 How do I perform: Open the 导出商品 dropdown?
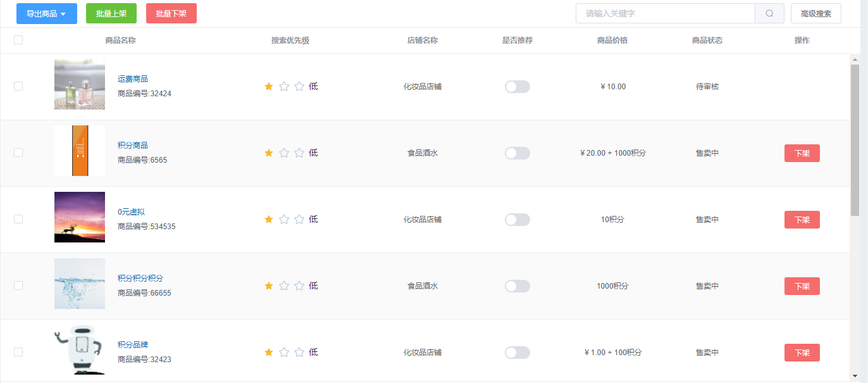point(47,13)
